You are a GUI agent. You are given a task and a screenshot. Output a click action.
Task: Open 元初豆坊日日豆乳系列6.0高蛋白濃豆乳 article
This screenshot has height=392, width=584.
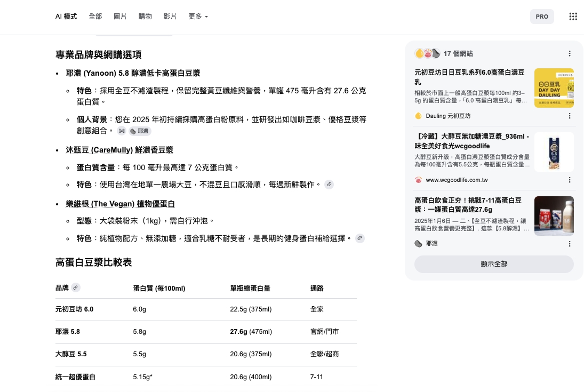point(470,77)
